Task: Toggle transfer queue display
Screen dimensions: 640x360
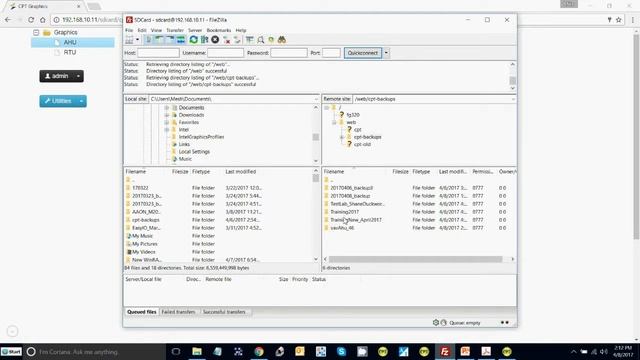Action: pos(180,40)
